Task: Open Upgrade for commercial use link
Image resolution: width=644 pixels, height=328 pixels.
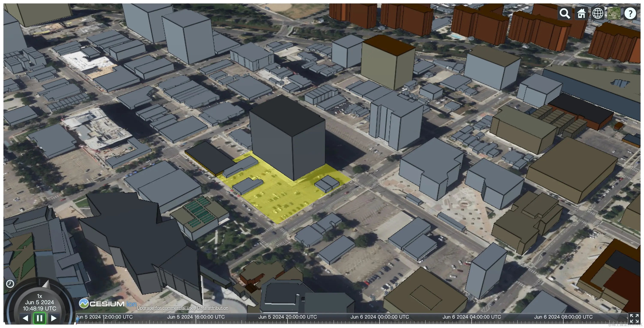Action: pos(165,308)
